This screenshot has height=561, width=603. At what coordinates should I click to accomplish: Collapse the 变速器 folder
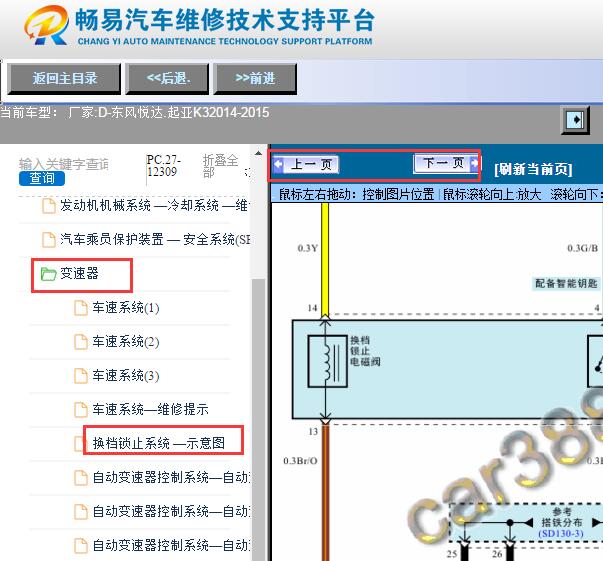[x=79, y=273]
